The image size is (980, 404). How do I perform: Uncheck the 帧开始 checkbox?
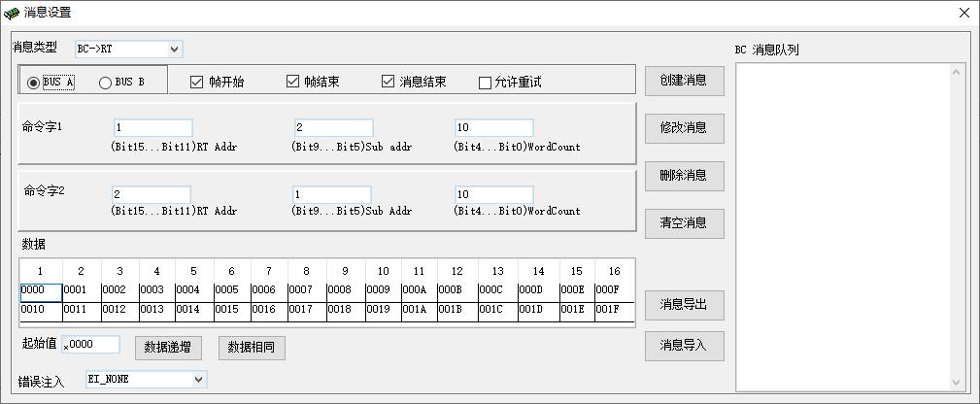[197, 82]
